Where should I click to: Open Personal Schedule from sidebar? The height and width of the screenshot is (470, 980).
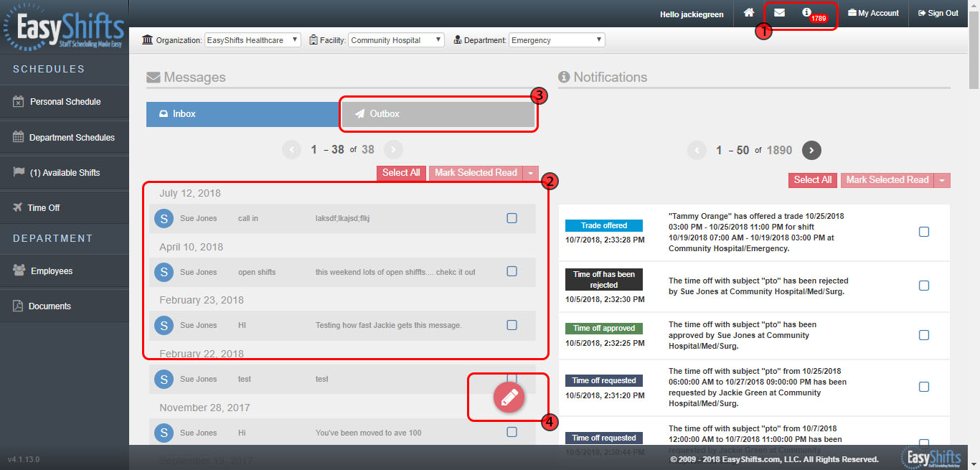point(65,102)
